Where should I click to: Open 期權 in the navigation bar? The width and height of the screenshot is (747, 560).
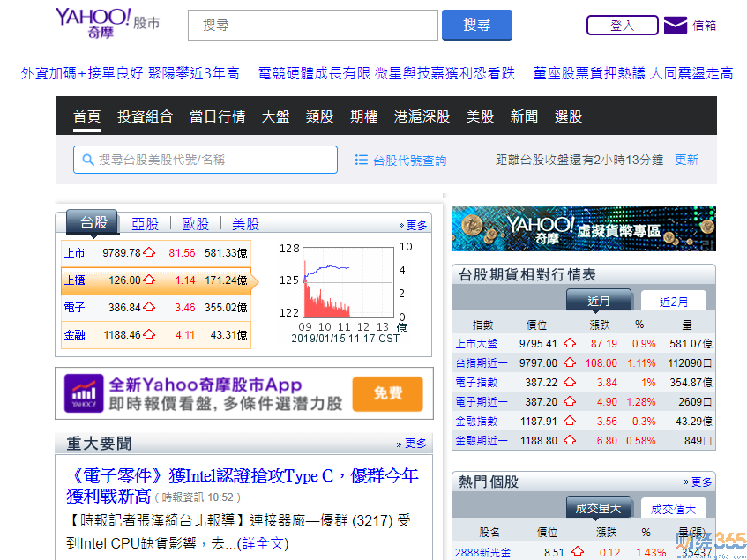(364, 116)
